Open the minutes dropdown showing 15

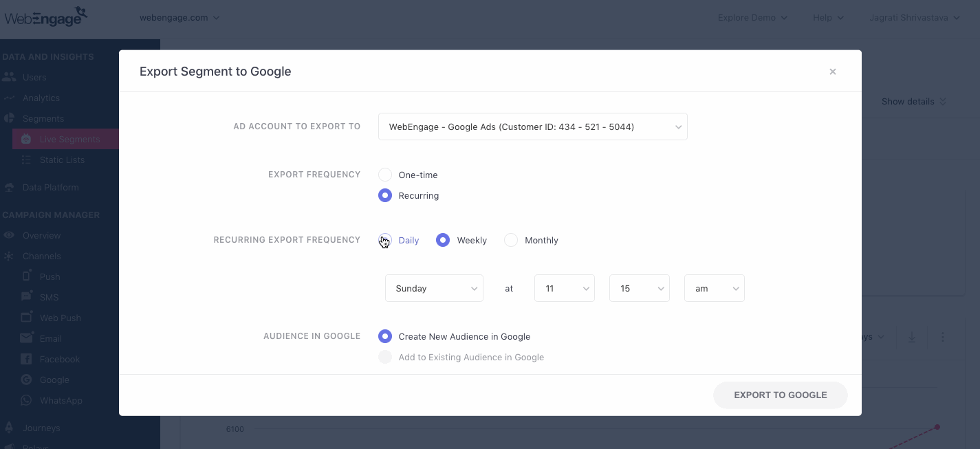(640, 288)
